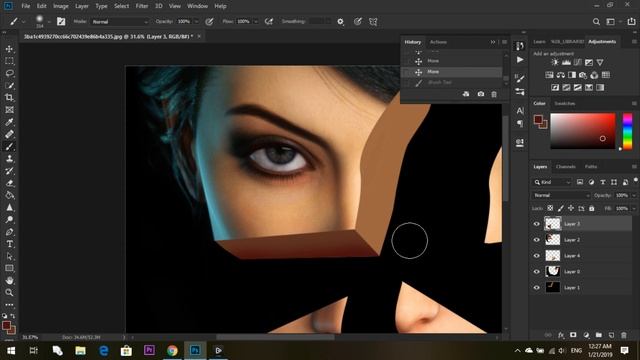The height and width of the screenshot is (360, 640).
Task: Add Color Balance adjustment
Action: coord(560,75)
